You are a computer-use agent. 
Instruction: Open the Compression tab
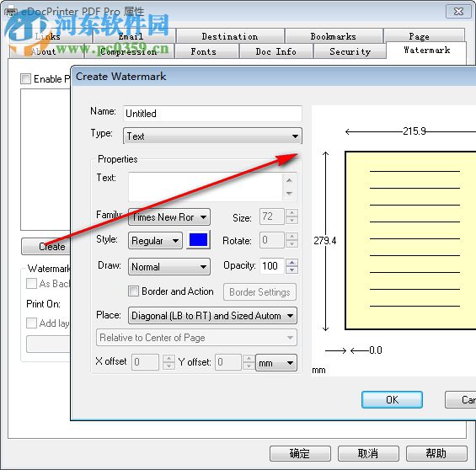click(129, 51)
